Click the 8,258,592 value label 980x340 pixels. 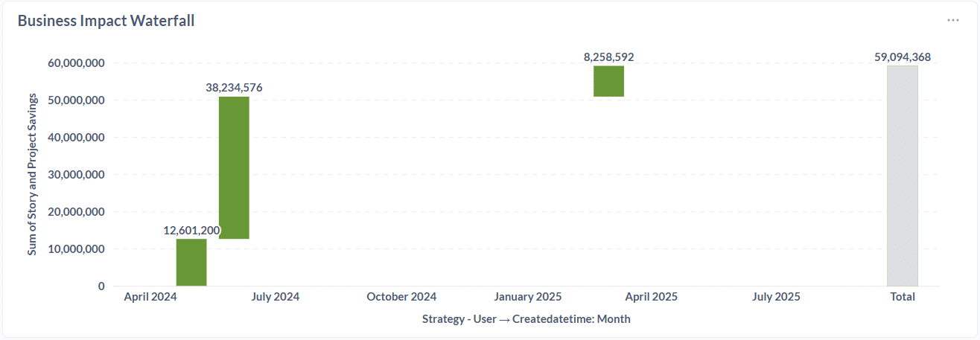tap(608, 57)
